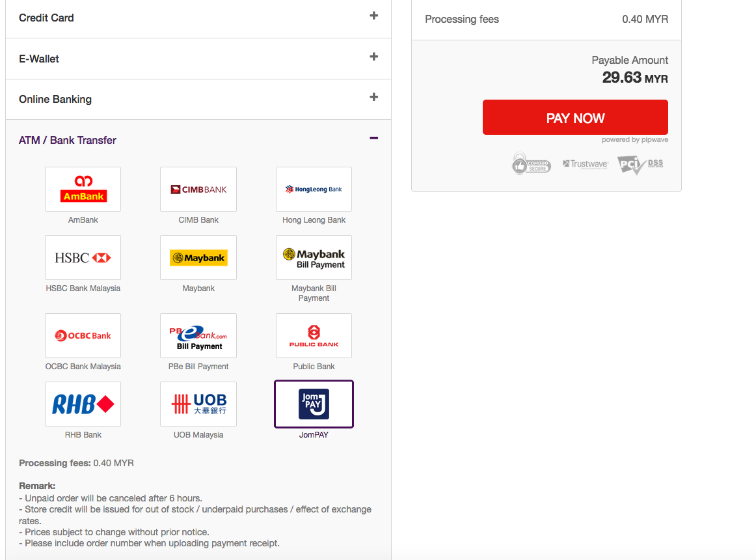Select the UOB Malaysia logo
This screenshot has width=756, height=560.
point(198,404)
